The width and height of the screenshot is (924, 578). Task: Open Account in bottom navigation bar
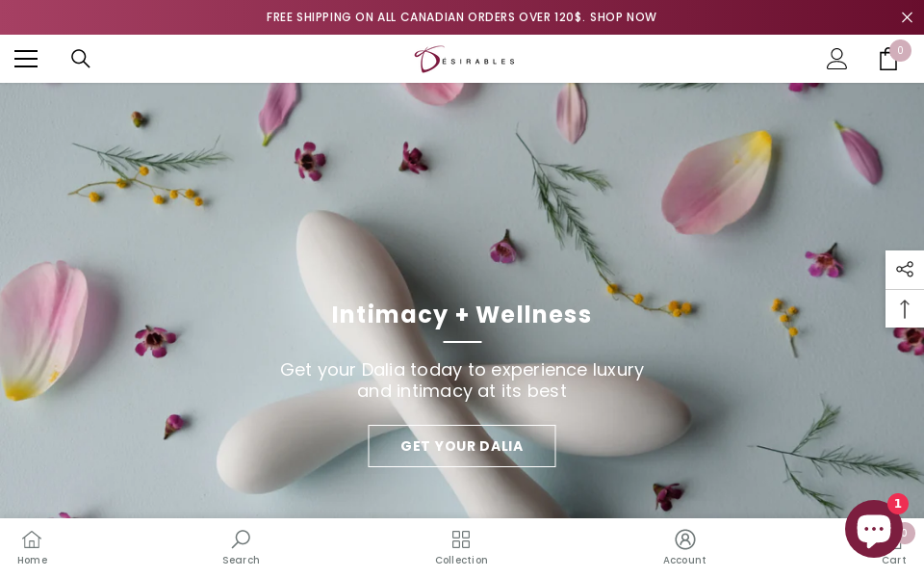click(x=684, y=547)
